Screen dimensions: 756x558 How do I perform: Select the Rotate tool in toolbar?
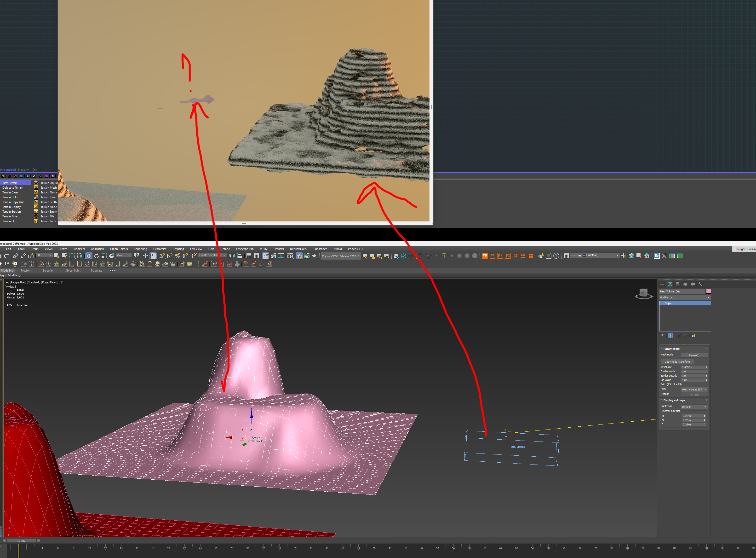click(x=97, y=256)
